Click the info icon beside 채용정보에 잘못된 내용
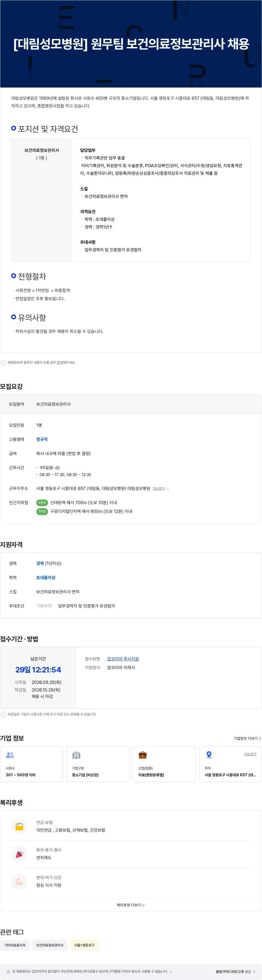262x980 pixels. pyautogui.click(x=4, y=363)
